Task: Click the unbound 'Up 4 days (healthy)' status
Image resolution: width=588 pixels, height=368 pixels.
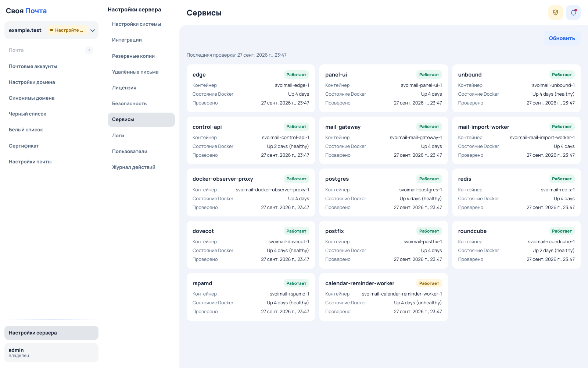Action: click(553, 94)
